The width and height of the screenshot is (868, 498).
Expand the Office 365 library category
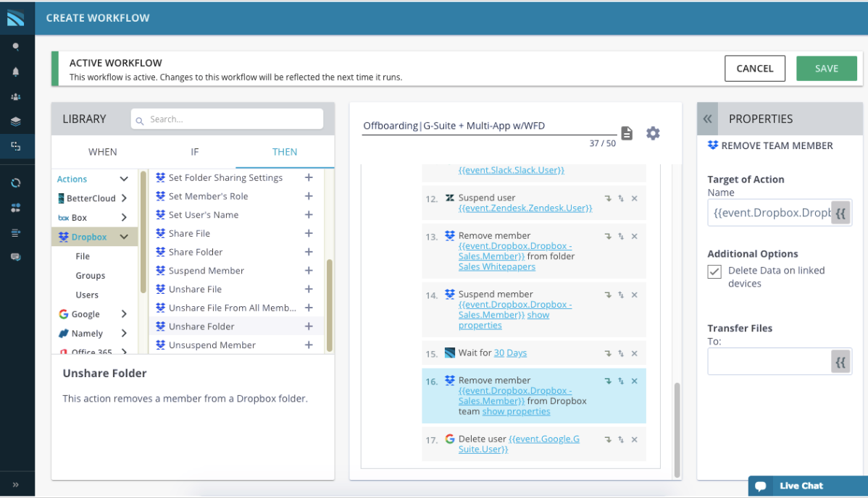[124, 351]
